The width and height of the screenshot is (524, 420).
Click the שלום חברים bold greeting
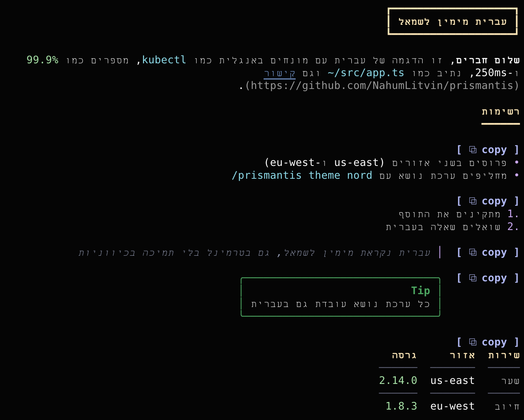point(488,60)
